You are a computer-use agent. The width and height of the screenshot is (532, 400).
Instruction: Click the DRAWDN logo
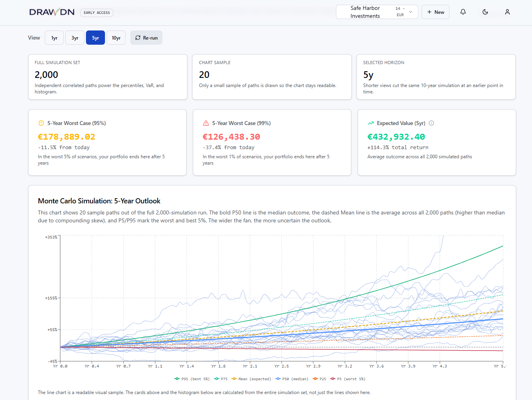(52, 12)
